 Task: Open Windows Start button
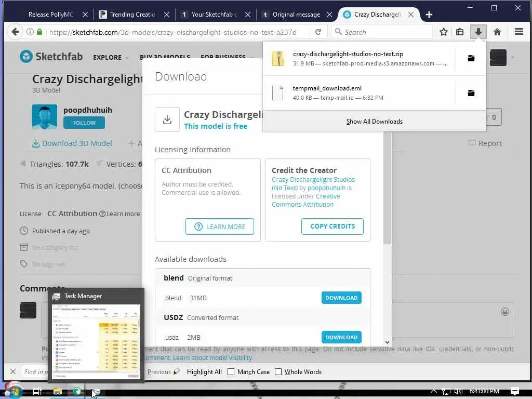[x=14, y=391]
